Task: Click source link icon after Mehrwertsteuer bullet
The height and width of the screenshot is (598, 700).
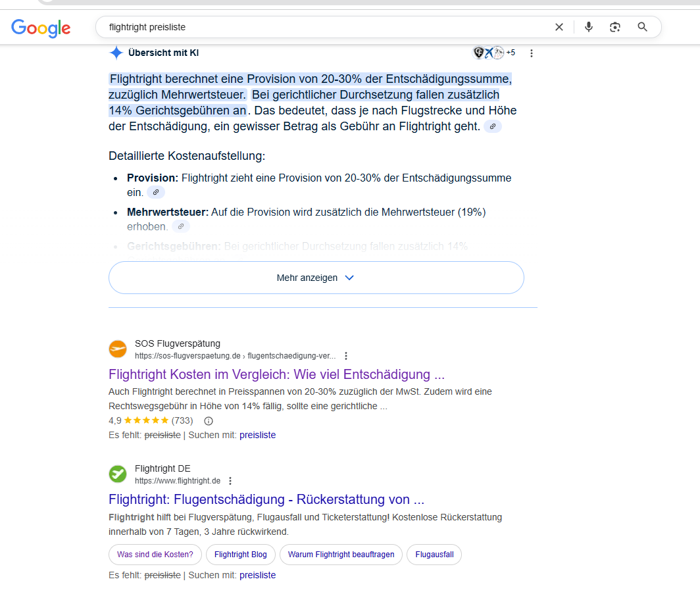Action: 181,226
